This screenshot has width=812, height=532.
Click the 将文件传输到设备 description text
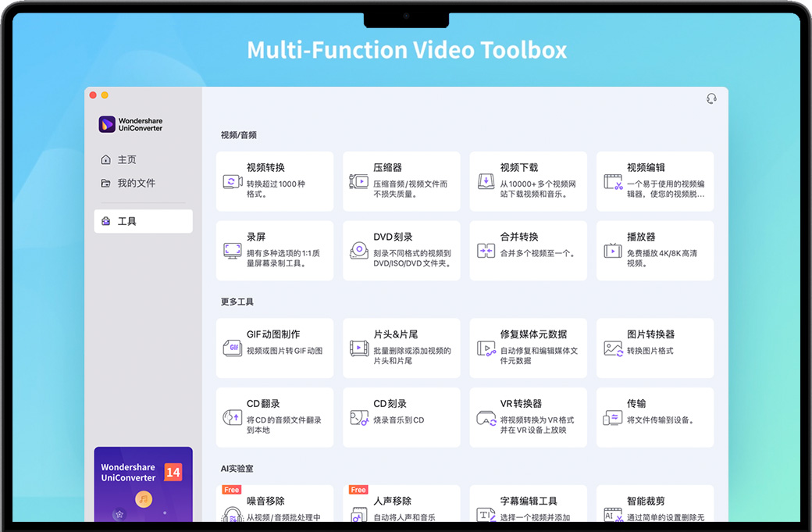pyautogui.click(x=661, y=420)
